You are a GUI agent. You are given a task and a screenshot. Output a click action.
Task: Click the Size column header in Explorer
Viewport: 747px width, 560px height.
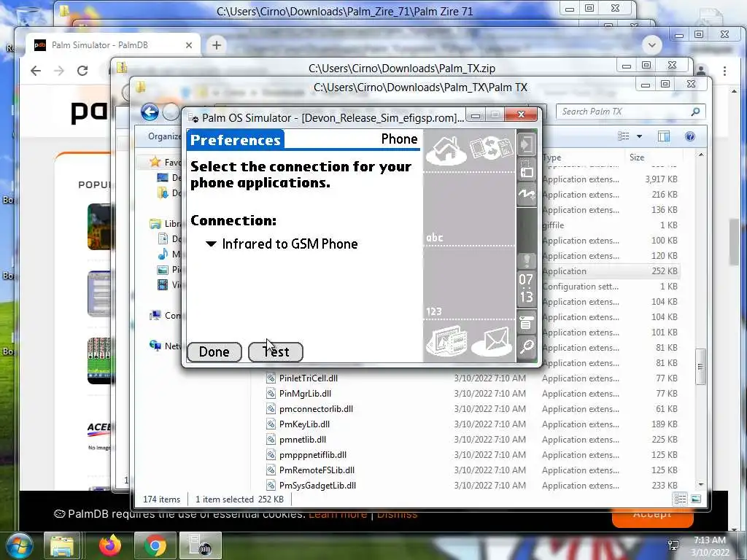click(637, 157)
